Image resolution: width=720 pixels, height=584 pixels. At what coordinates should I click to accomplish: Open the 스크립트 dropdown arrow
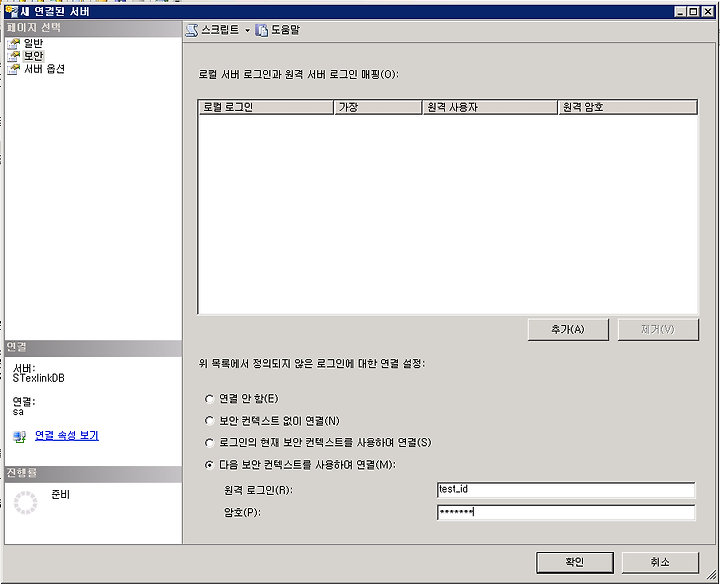tap(248, 31)
